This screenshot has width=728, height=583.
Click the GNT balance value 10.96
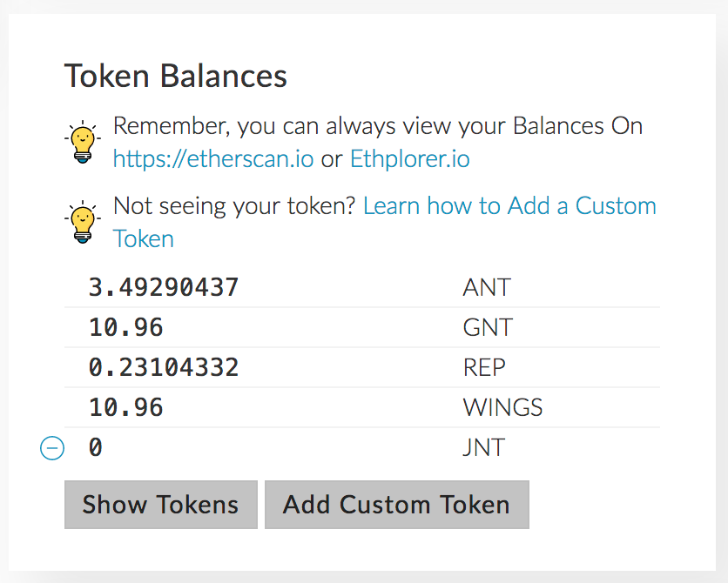coord(125,327)
